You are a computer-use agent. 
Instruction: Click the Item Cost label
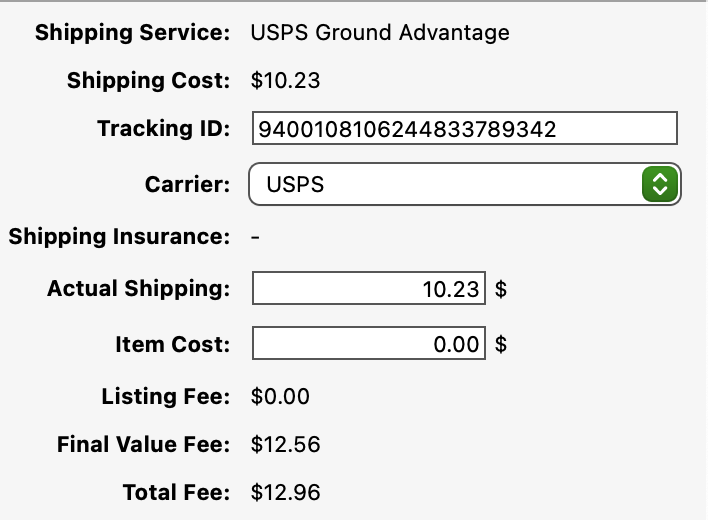(x=172, y=345)
